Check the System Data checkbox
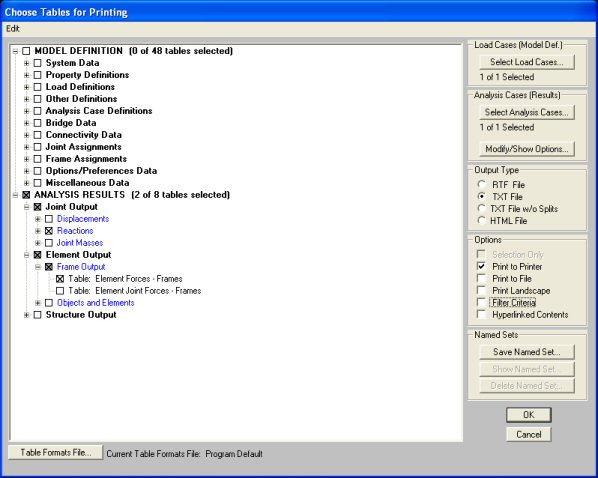The height and width of the screenshot is (478, 598). (37, 63)
